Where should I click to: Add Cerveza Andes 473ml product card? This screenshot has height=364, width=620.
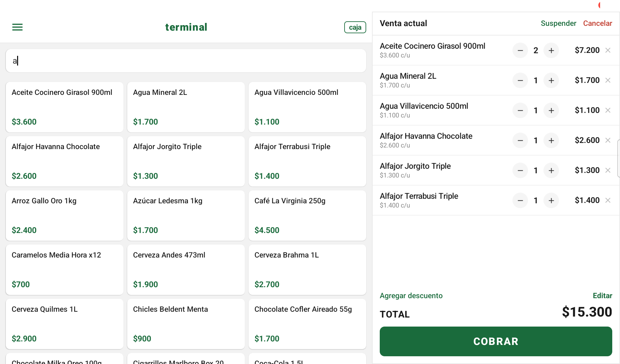click(x=186, y=270)
